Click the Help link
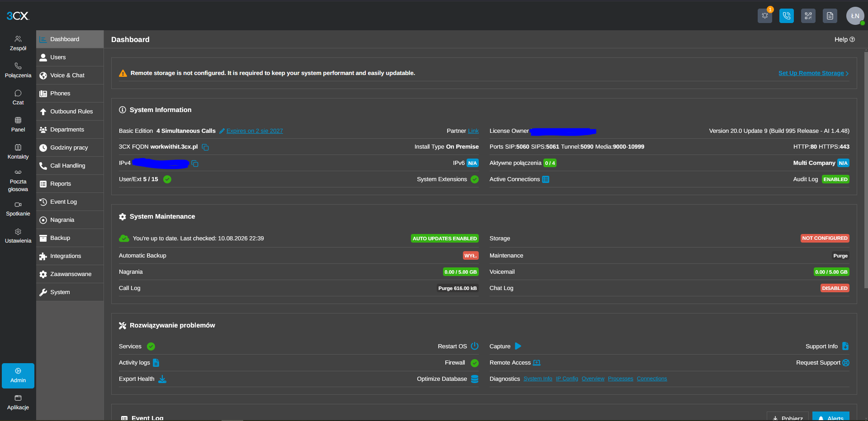This screenshot has width=868, height=421. pyautogui.click(x=844, y=40)
